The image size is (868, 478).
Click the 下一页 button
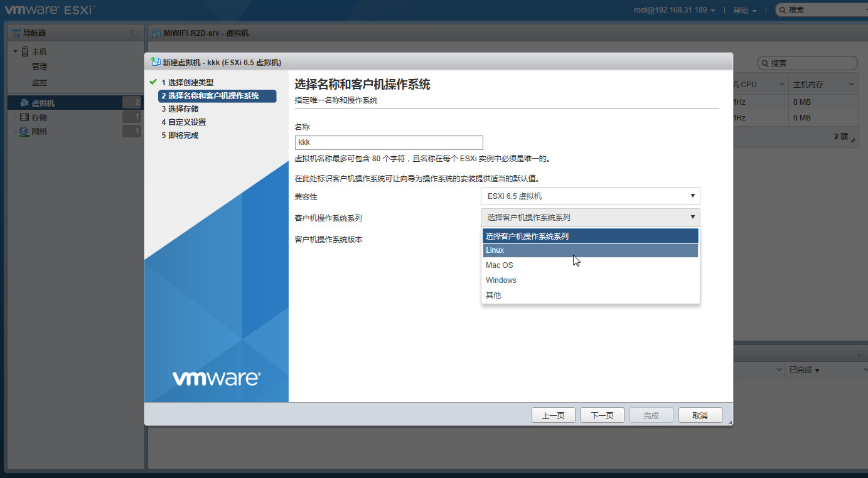point(602,415)
